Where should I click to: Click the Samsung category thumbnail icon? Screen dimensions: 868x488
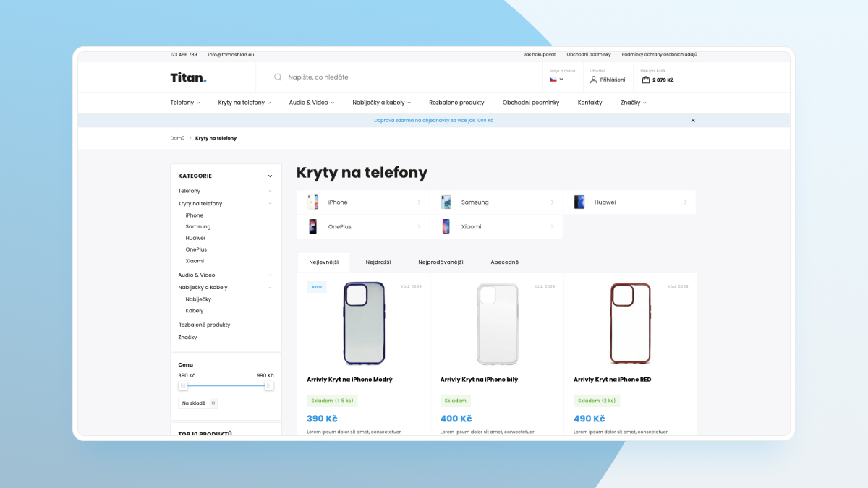[446, 202]
